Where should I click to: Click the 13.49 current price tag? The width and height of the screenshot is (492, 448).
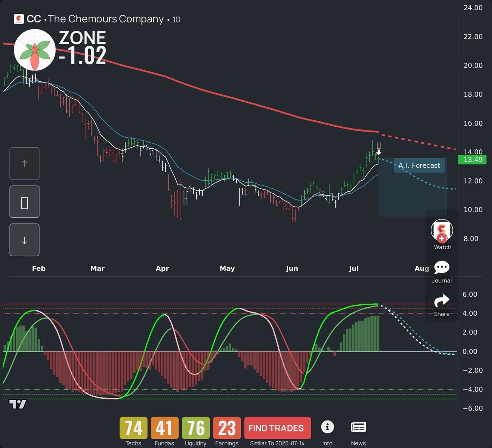[472, 159]
